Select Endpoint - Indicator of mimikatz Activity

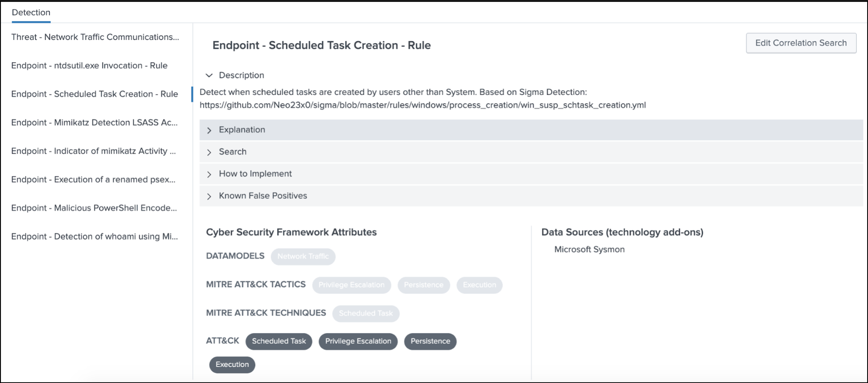coord(94,151)
